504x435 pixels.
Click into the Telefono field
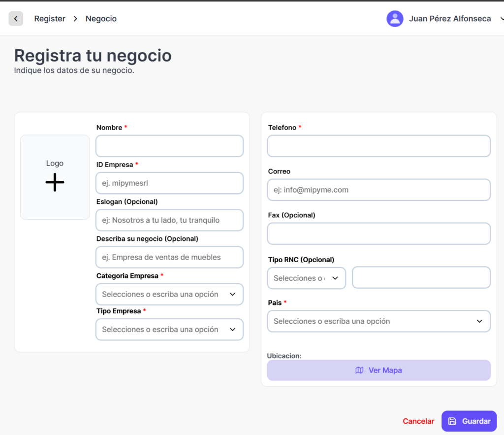pyautogui.click(x=378, y=146)
